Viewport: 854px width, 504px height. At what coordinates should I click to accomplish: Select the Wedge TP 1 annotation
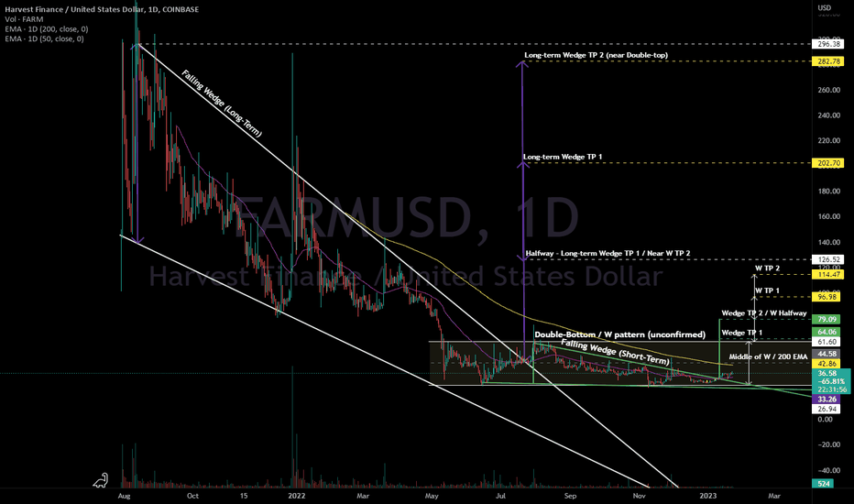[x=742, y=333]
